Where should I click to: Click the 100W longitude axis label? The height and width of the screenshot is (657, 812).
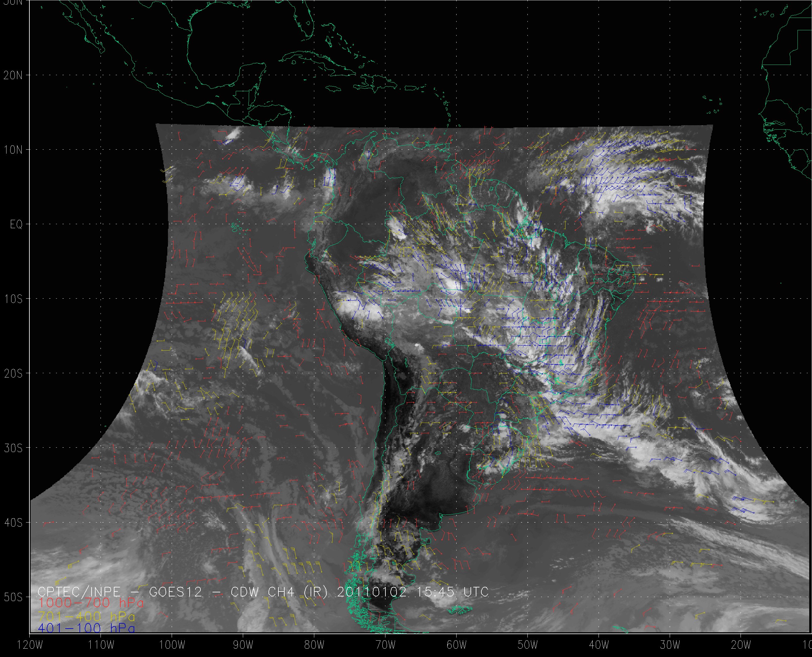(x=172, y=645)
